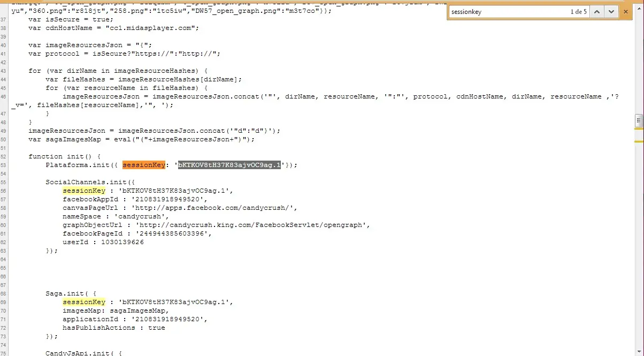Screen dimensions: 644x356
Task: Click the 'var protocol' line
Action: 125,54
